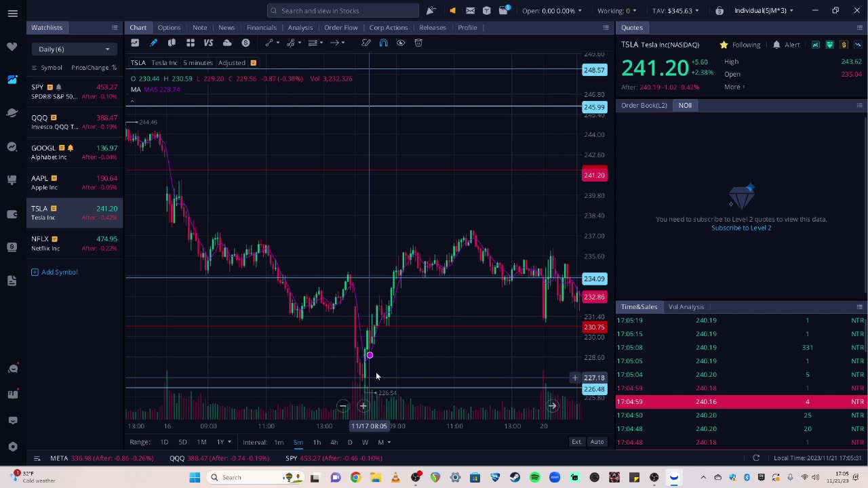Image resolution: width=868 pixels, height=488 pixels.
Task: Open the arrow tool dropdown
Action: 336,43
